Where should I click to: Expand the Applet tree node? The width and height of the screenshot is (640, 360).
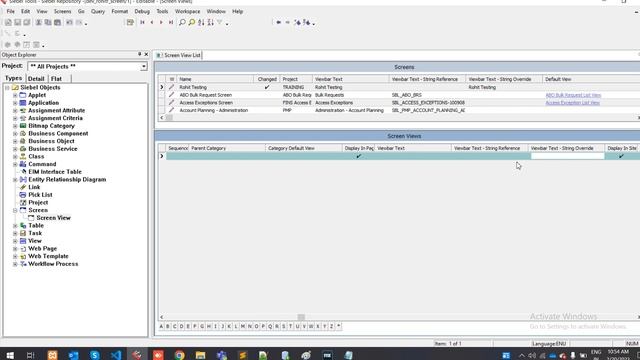(x=15, y=95)
